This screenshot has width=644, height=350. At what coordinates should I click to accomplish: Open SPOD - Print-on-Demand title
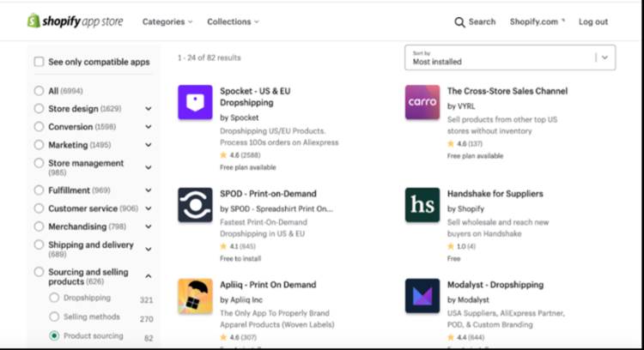click(x=268, y=194)
